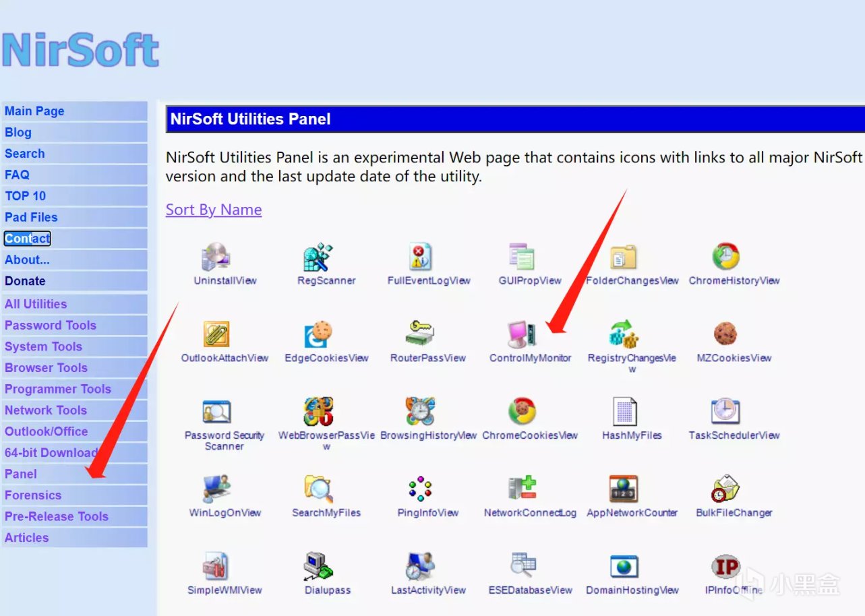The width and height of the screenshot is (865, 616).
Task: Open the Password Security Scanner icon
Action: [216, 412]
